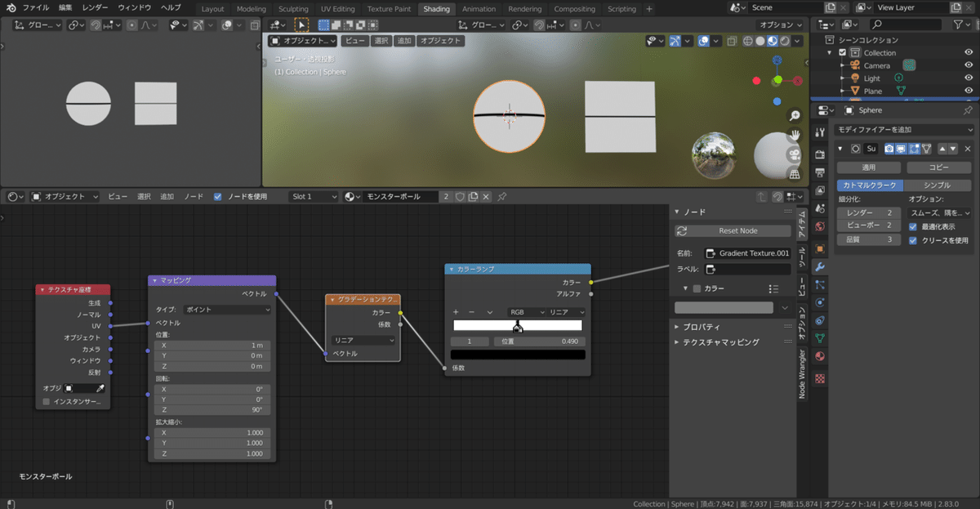Select rendered viewport shading mode
Screen dimensions: 980x509
point(785,41)
